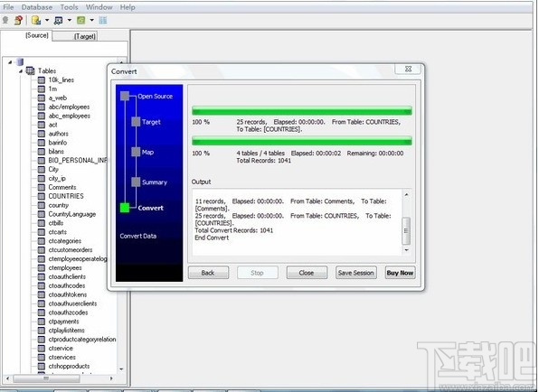Click table icon next to COUNTRIES
539x392 pixels.
[42, 196]
